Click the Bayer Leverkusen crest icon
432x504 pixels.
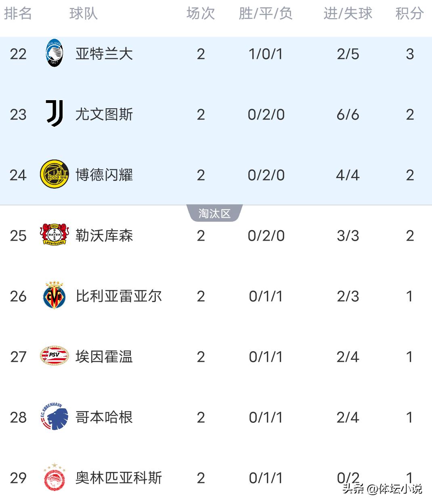54,235
